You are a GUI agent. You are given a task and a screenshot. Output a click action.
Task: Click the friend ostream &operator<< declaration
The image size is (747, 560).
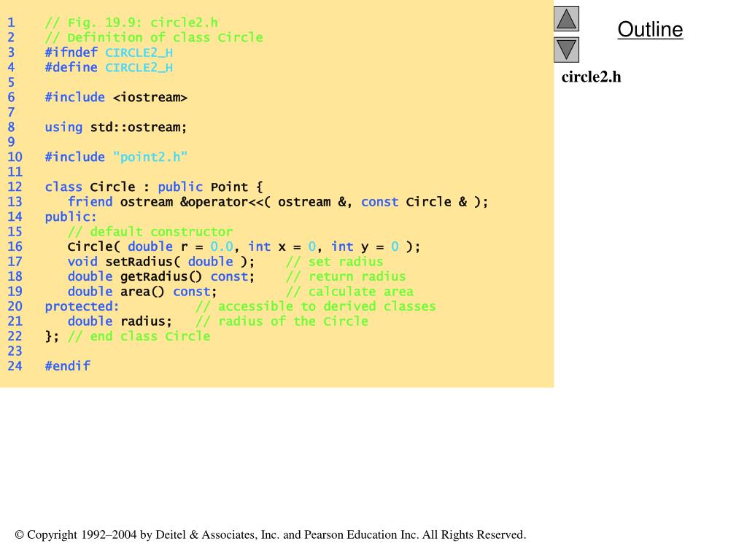pyautogui.click(x=278, y=202)
